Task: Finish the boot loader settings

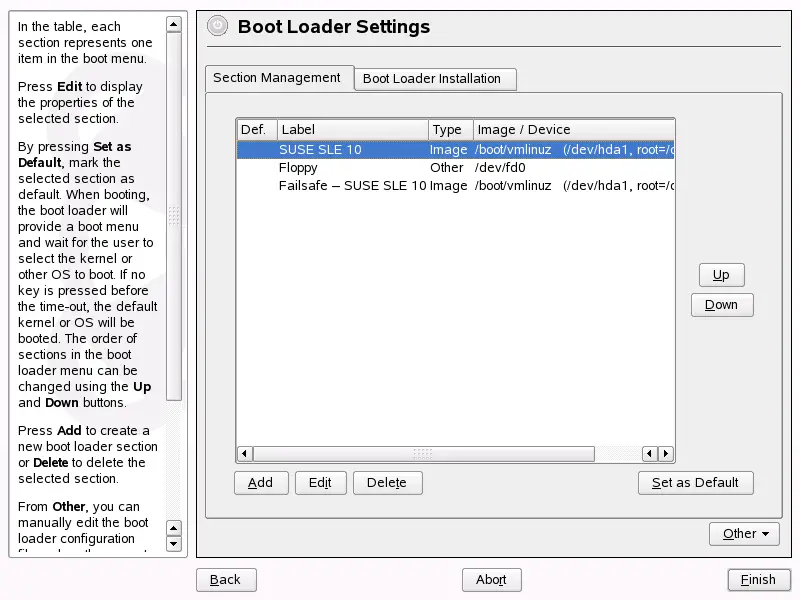Action: point(759,579)
